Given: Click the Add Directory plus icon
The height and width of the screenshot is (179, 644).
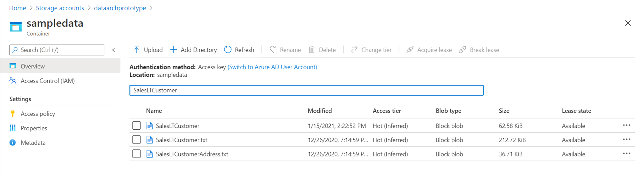Looking at the screenshot, I should (x=174, y=50).
